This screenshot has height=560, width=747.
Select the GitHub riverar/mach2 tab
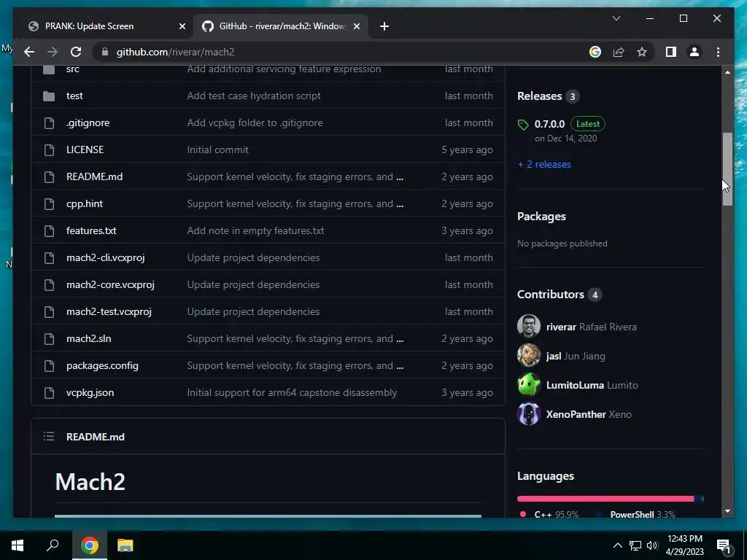coord(282,26)
